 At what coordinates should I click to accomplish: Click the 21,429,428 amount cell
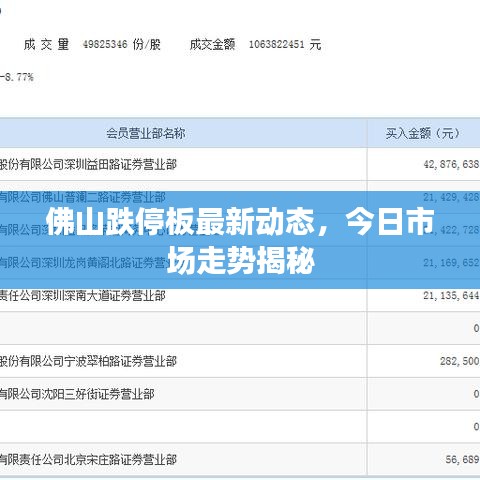[x=451, y=197]
